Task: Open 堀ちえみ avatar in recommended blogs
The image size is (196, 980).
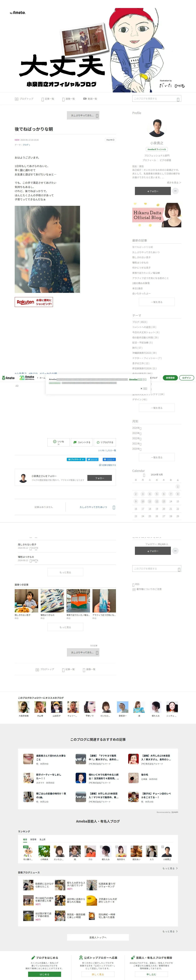Action: [156, 707]
